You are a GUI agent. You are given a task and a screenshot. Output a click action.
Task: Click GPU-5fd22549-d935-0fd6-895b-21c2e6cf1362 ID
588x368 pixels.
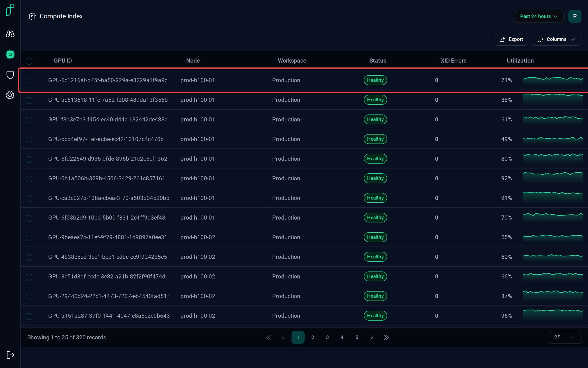tap(108, 159)
